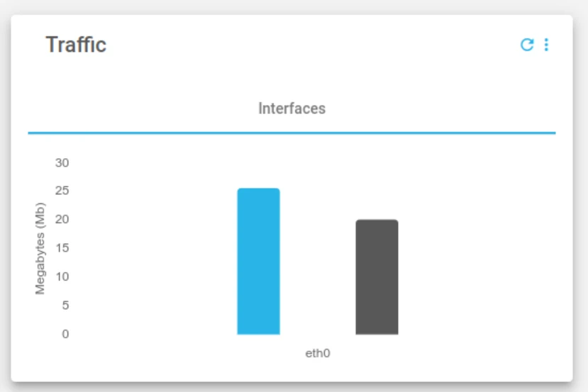Image resolution: width=588 pixels, height=392 pixels.
Task: Click the blue traffic bar for eth0
Action: coord(258,262)
